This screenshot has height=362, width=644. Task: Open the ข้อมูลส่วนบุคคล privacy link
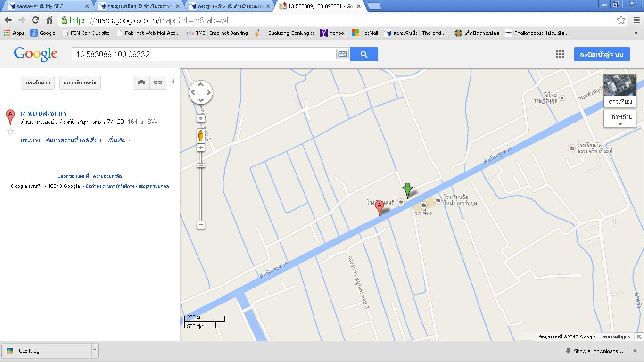point(154,186)
